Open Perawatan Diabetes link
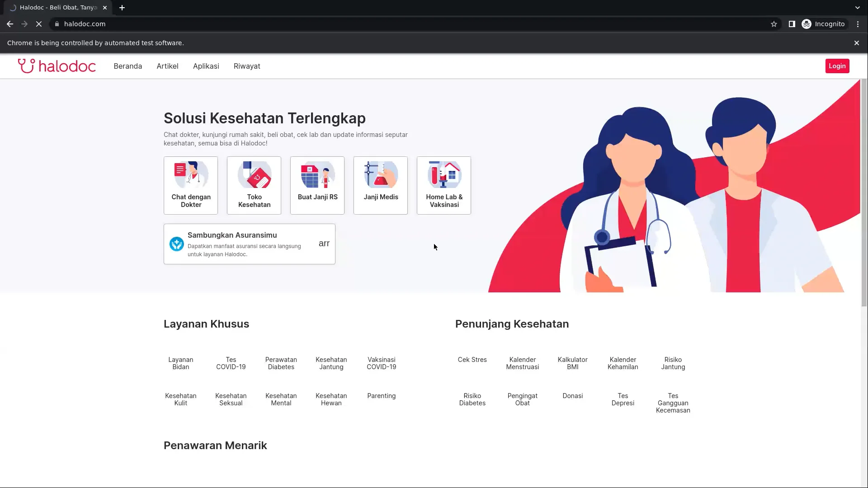The image size is (868, 488). [x=281, y=363]
